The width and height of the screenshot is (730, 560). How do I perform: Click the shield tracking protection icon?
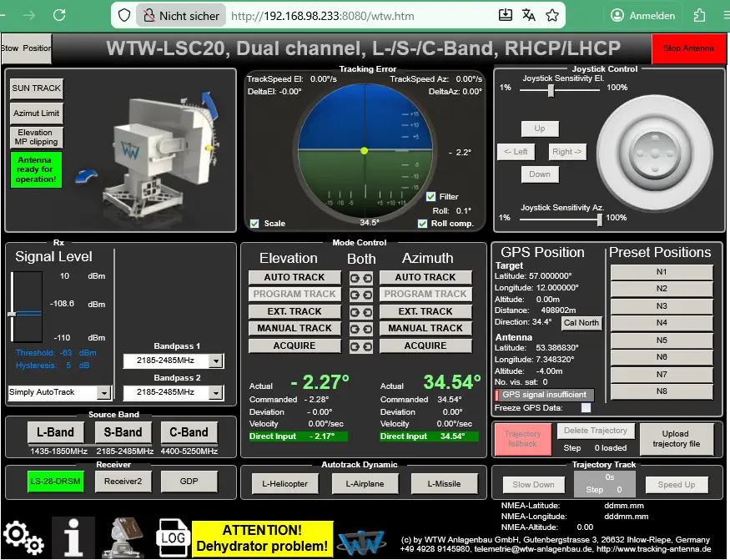tap(123, 15)
